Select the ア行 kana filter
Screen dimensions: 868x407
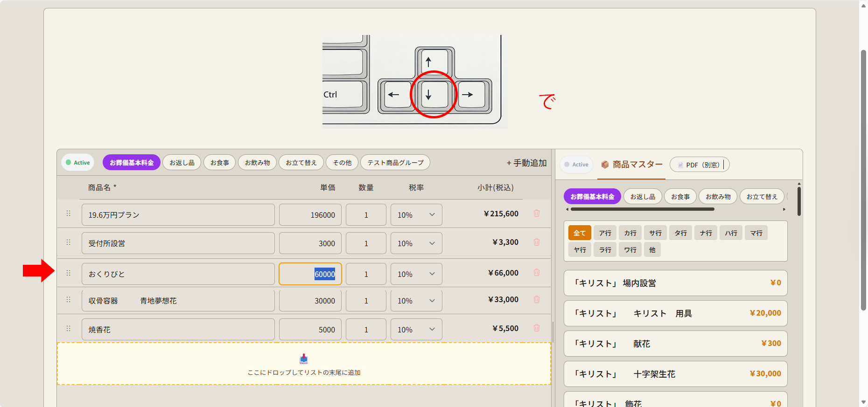click(605, 233)
